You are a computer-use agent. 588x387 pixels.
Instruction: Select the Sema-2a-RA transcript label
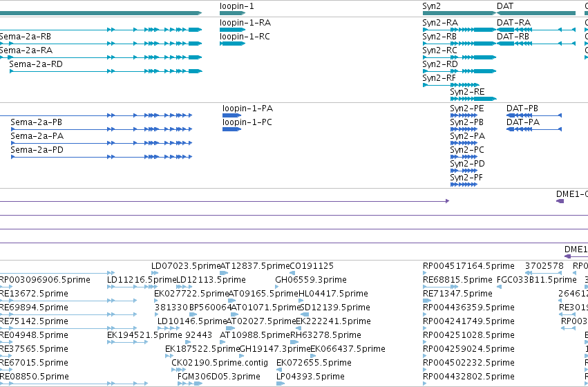[x=26, y=50]
